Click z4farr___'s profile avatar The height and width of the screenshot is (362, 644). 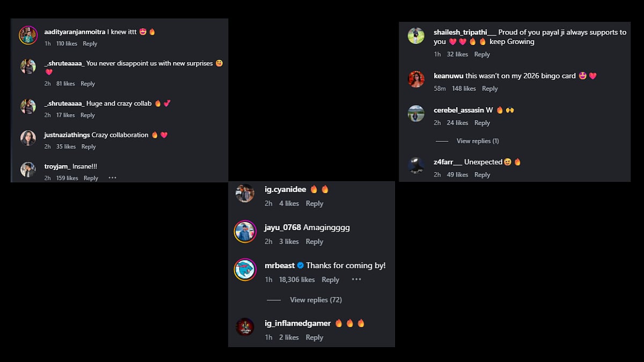[x=416, y=165]
